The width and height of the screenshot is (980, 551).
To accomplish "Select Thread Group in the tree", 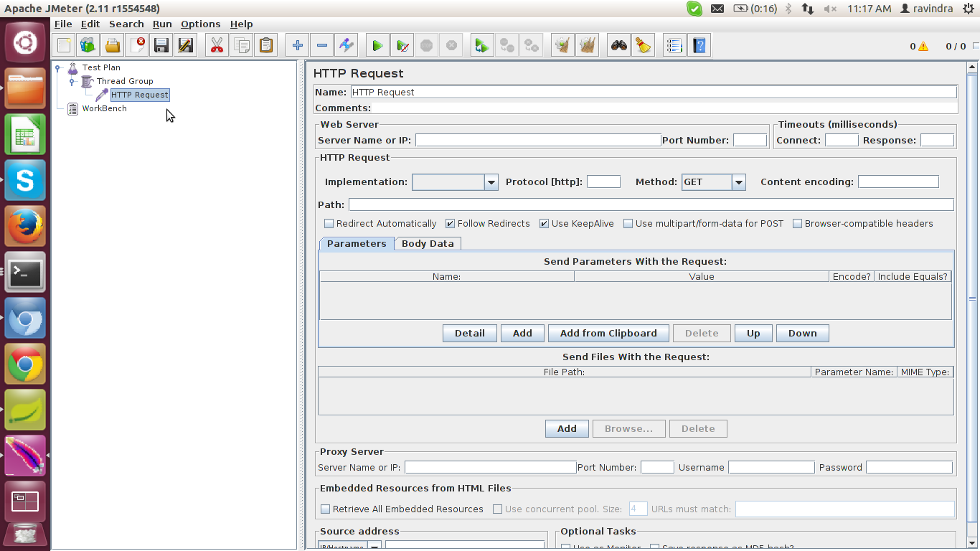I will click(125, 82).
